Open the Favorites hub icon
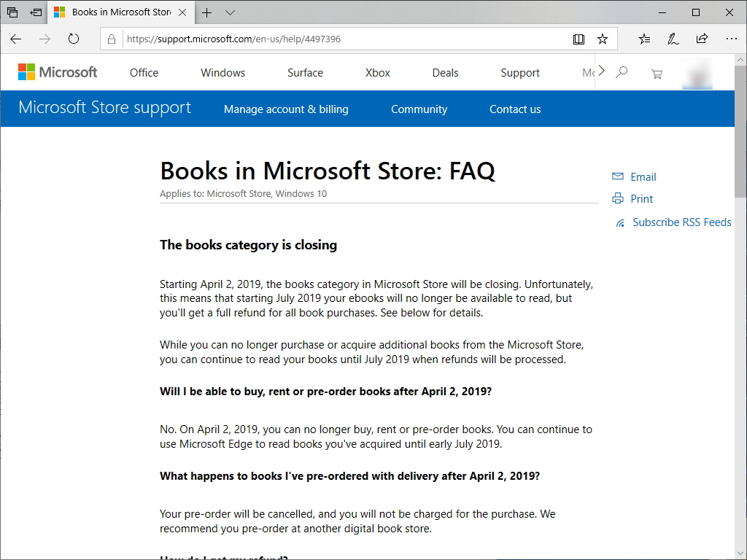The width and height of the screenshot is (747, 560). 644,39
